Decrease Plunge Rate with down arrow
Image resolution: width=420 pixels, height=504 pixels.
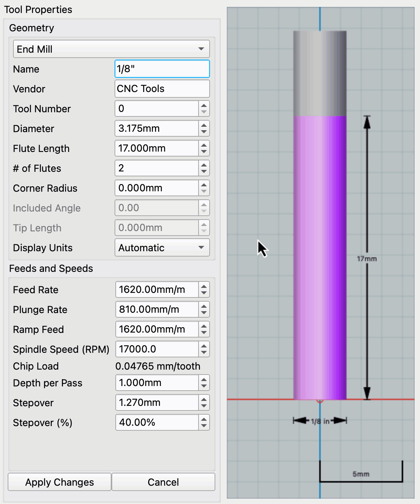(204, 313)
